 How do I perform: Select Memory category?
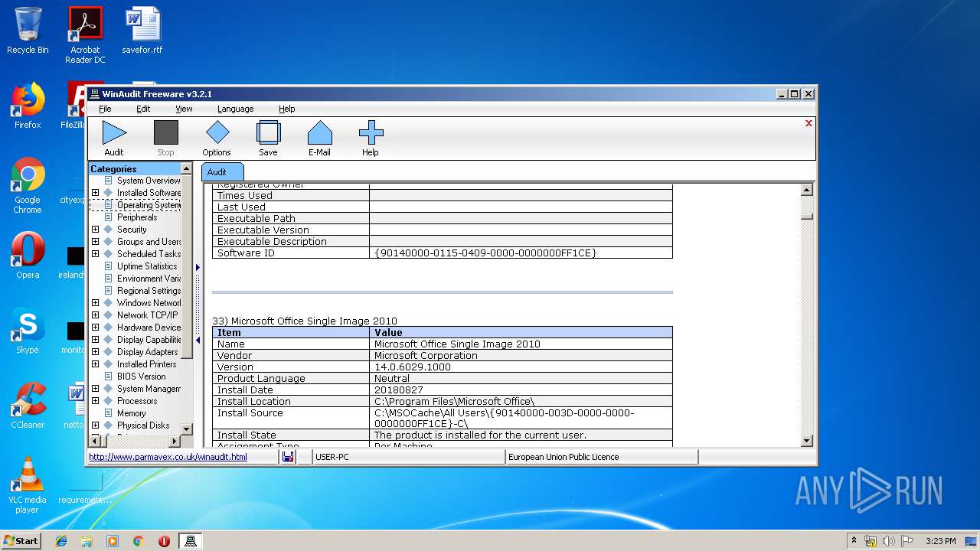click(132, 413)
